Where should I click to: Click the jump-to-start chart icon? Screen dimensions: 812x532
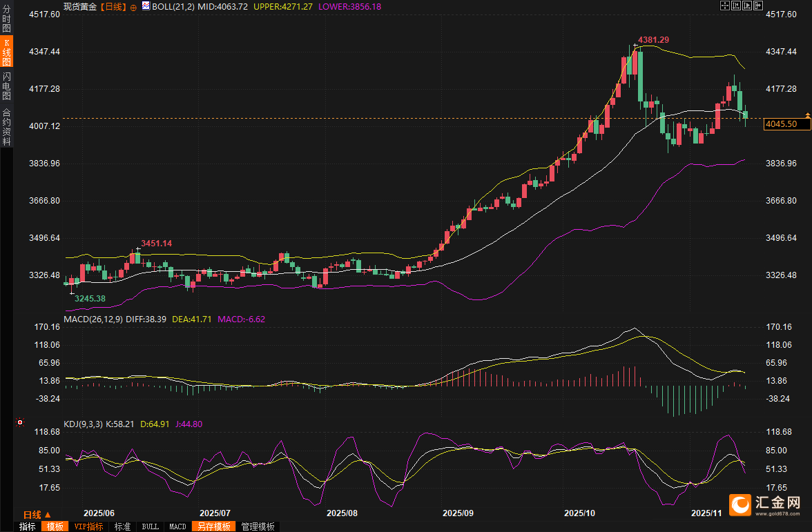click(x=735, y=6)
